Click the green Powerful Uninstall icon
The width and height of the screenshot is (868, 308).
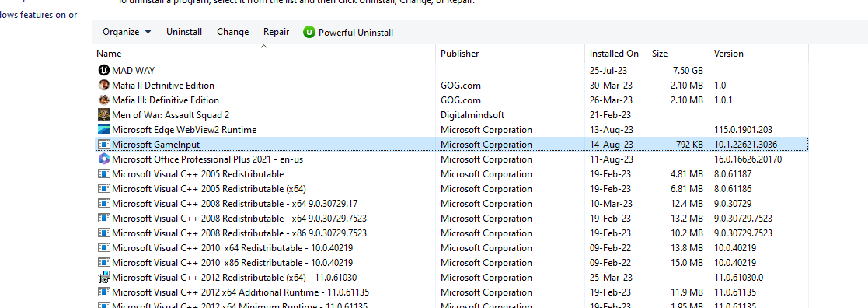coord(309,32)
